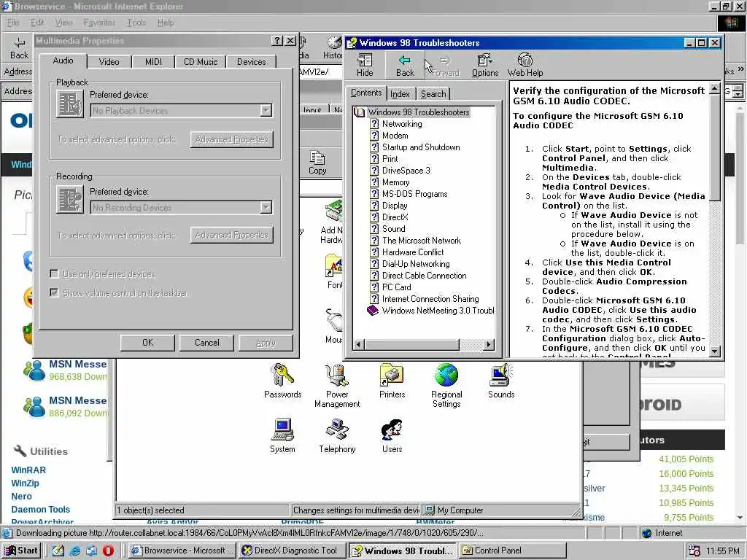The width and height of the screenshot is (747, 560).
Task: Switch to the CD Music tab
Action: coord(201,62)
